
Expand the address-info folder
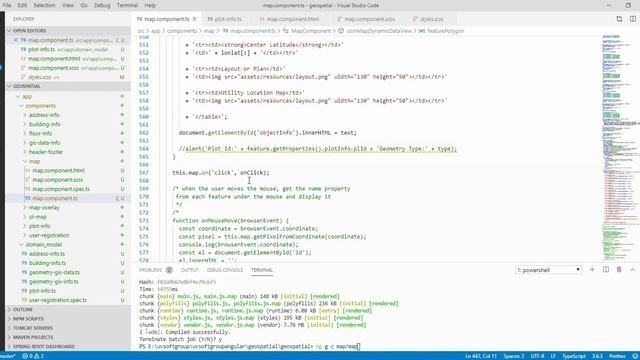[44, 115]
